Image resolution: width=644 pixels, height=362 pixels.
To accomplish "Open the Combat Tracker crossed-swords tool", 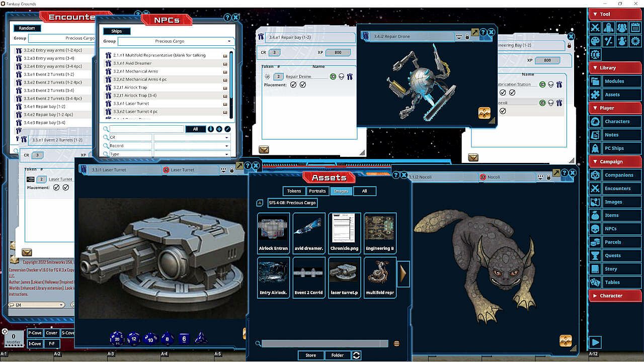I will pos(595,28).
